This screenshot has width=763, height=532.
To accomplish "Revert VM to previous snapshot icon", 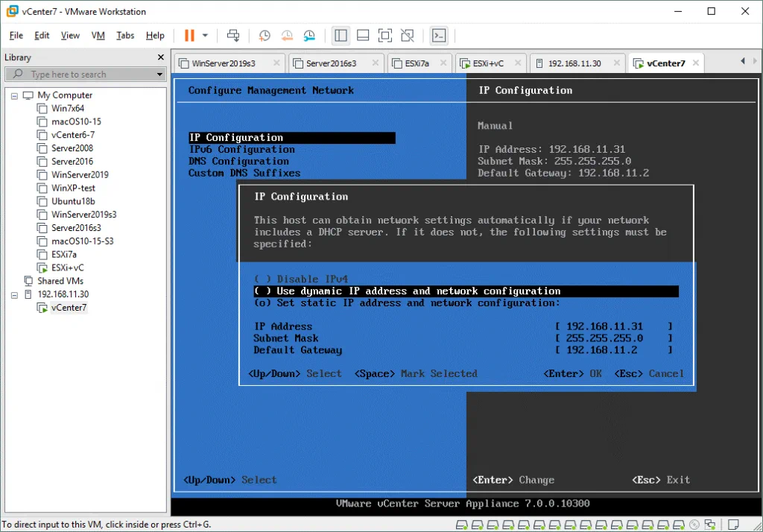I will pos(287,35).
